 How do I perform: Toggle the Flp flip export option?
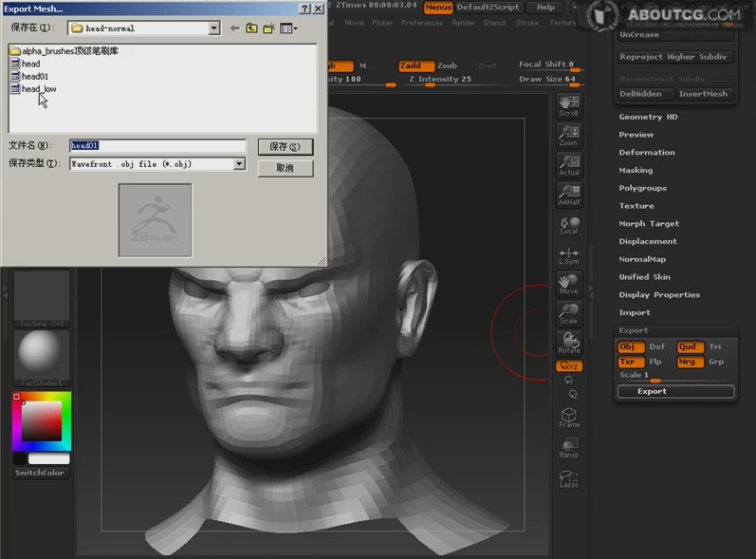(x=655, y=362)
